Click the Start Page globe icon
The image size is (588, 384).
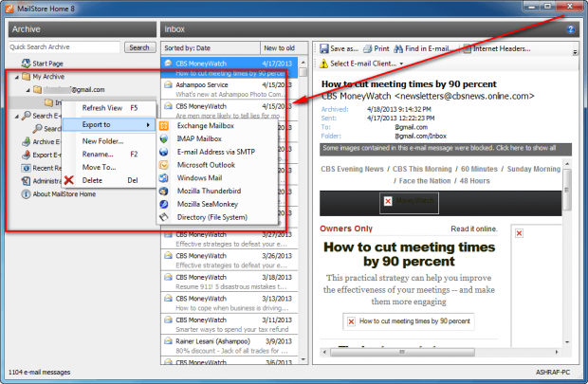(26, 64)
